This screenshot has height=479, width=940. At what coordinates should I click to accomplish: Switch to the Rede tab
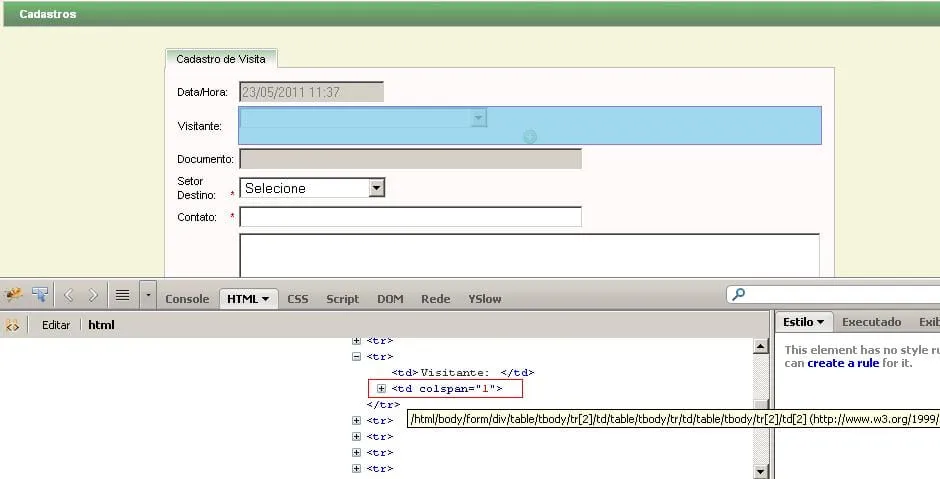435,299
